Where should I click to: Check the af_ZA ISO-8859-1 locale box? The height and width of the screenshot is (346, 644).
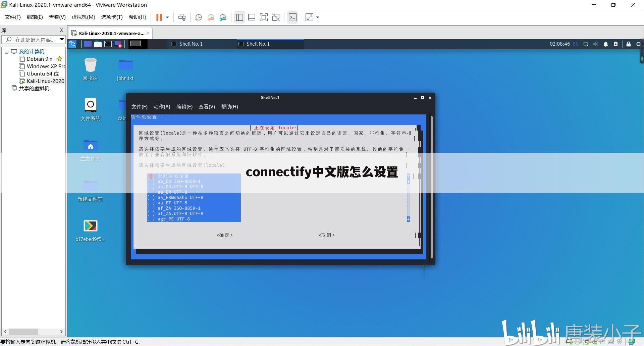coord(151,208)
